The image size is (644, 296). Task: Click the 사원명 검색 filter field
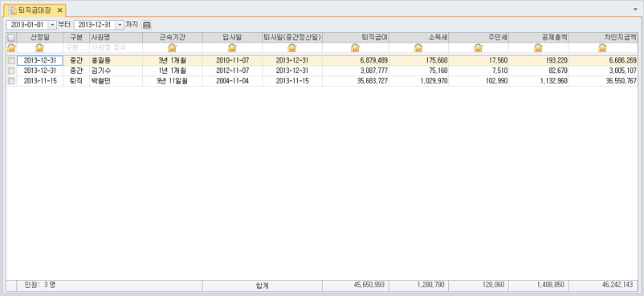click(116, 48)
